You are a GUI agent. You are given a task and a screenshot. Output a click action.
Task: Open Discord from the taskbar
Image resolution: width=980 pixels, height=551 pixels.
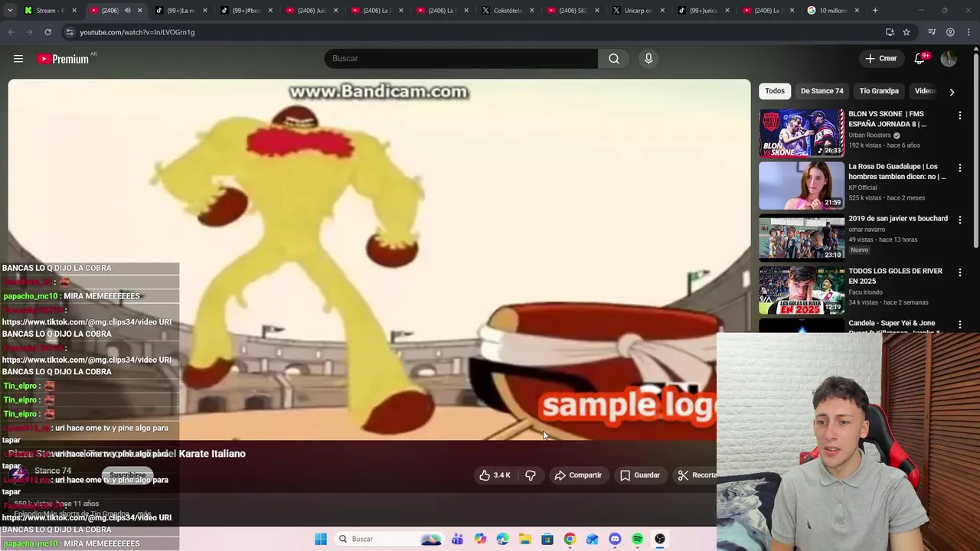[x=615, y=539]
